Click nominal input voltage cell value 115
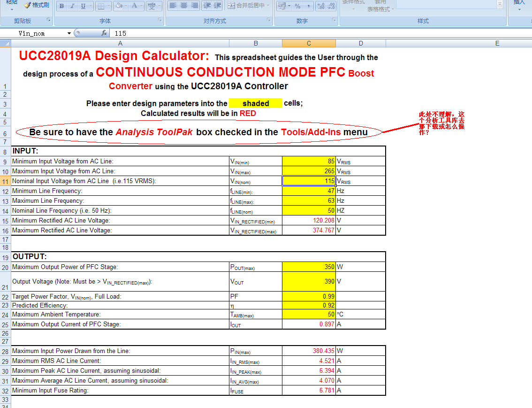The width and height of the screenshot is (532, 408). [x=309, y=181]
